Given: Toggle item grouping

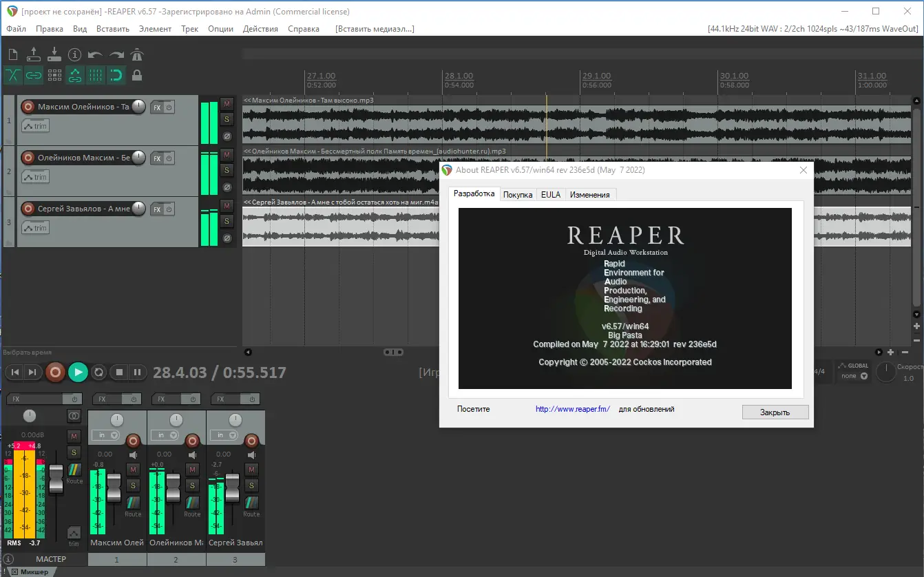Looking at the screenshot, I should (34, 76).
